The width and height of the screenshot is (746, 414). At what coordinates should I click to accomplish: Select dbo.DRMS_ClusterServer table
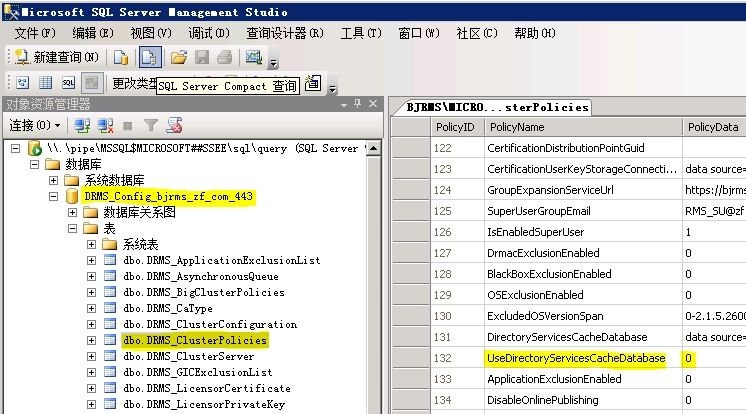pos(188,356)
